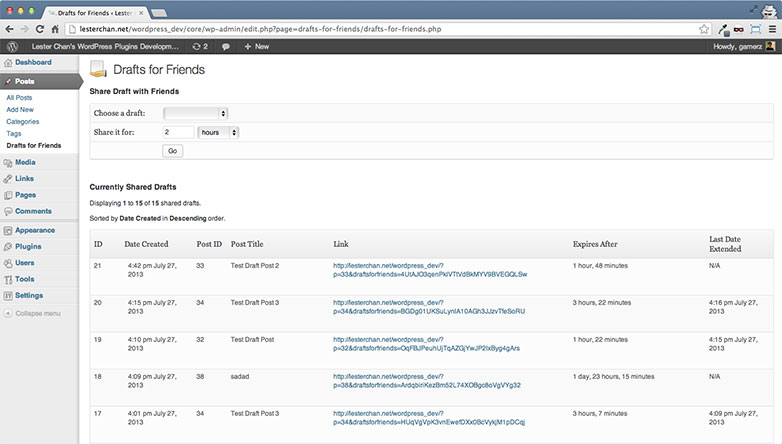Viewport: 782px width, 444px height.
Task: Click the Plugins sidebar icon
Action: [8, 246]
